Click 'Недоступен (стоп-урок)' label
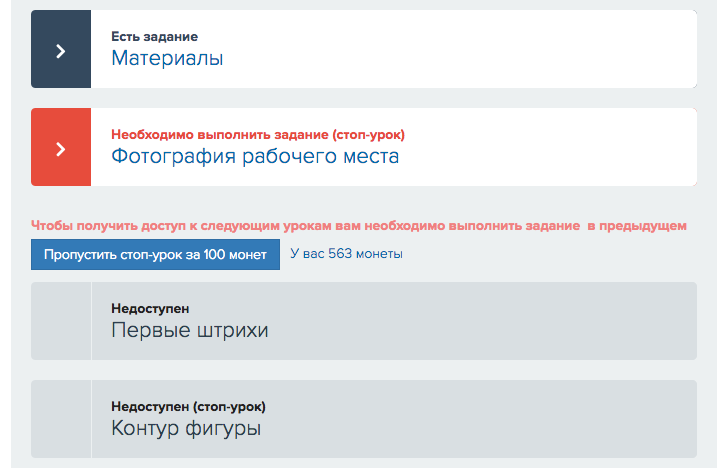Screen dimensions: 727x468 pos(188,407)
